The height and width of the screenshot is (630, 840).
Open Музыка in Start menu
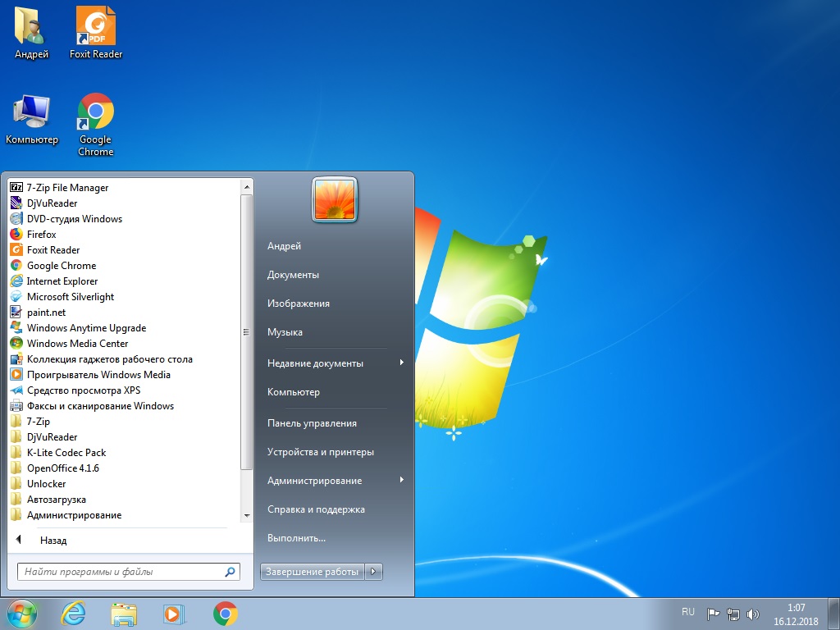point(285,332)
